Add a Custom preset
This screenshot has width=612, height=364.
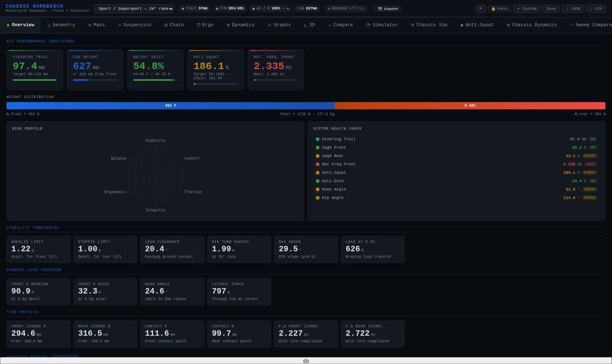coord(527,8)
